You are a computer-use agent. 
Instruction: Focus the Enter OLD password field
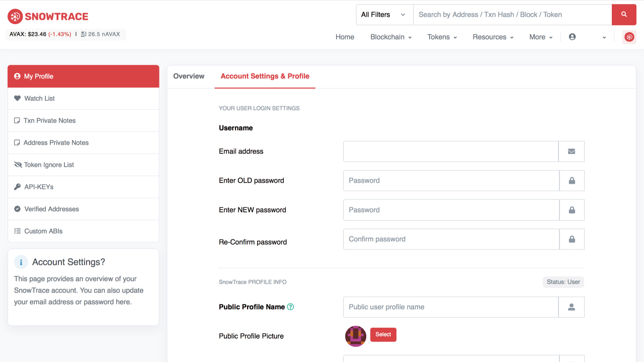[451, 180]
